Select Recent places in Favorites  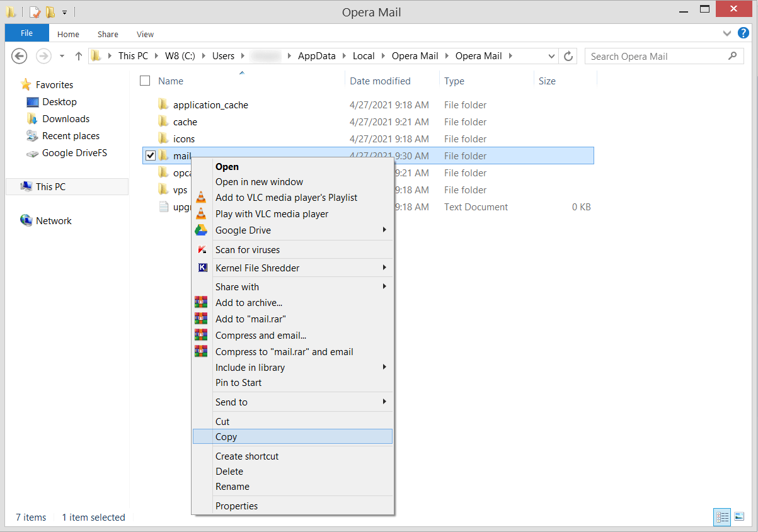71,136
